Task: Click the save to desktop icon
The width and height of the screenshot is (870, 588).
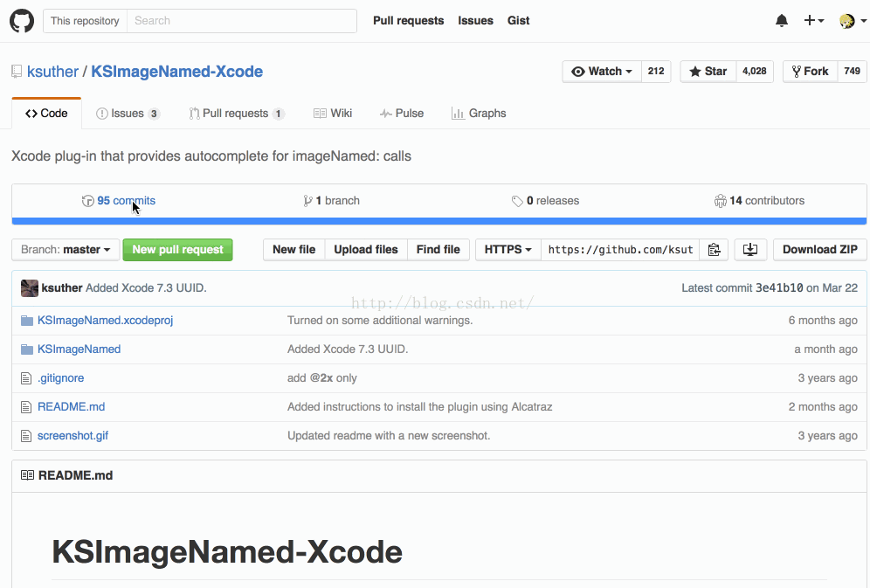Action: coord(749,250)
